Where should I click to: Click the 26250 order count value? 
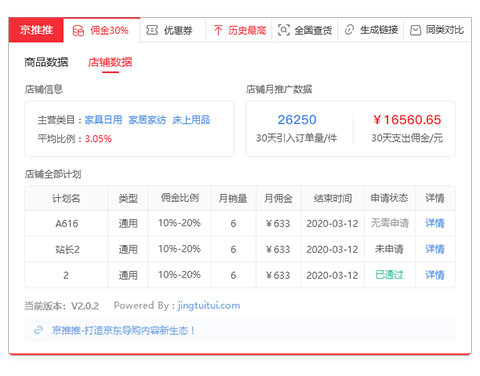pos(297,120)
